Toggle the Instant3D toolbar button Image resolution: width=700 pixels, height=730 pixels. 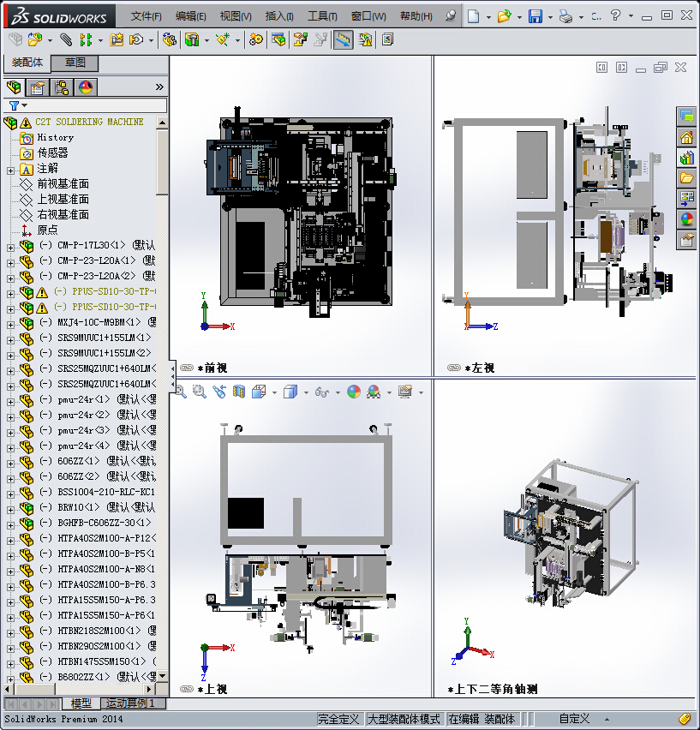pos(343,39)
